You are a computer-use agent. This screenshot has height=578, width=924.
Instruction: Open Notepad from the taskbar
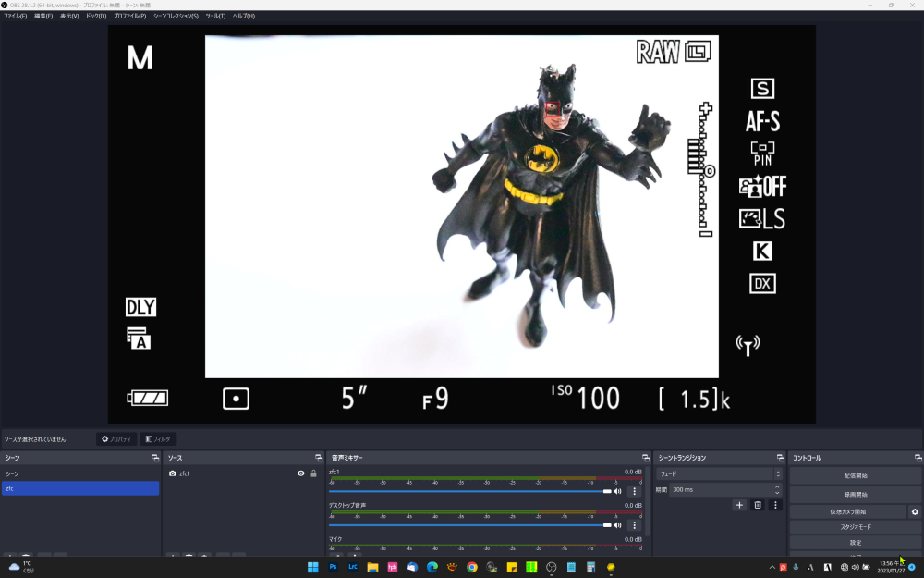pos(571,568)
